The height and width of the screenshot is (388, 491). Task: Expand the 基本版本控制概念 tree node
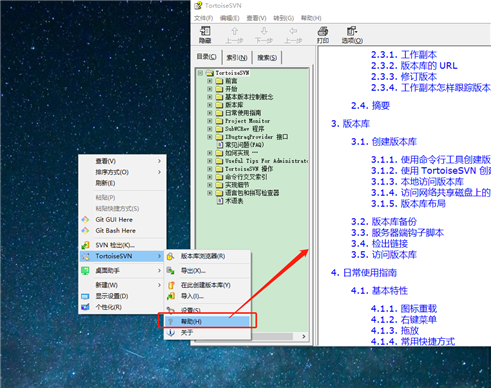coord(210,97)
